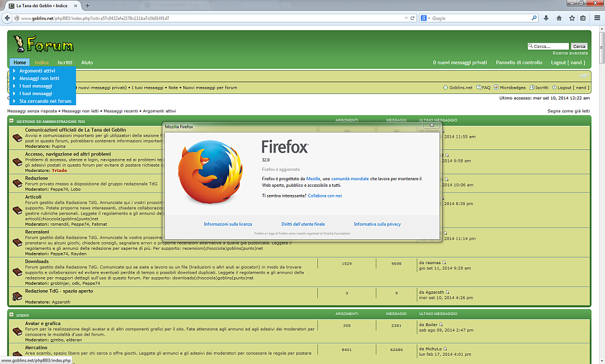Screen dimensions: 605x364
Task: Click the page vertical scrollbar thumb
Action: point(601,47)
